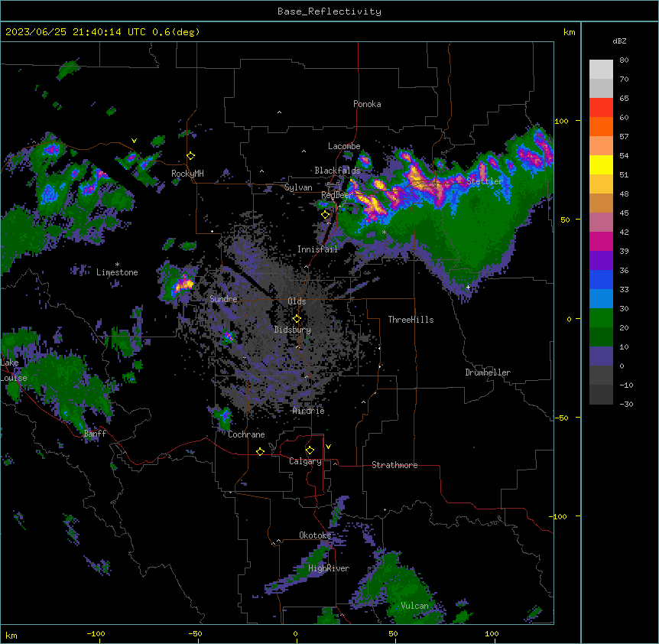This screenshot has width=659, height=644.
Task: Click the Airdrie city label
Action: [309, 411]
